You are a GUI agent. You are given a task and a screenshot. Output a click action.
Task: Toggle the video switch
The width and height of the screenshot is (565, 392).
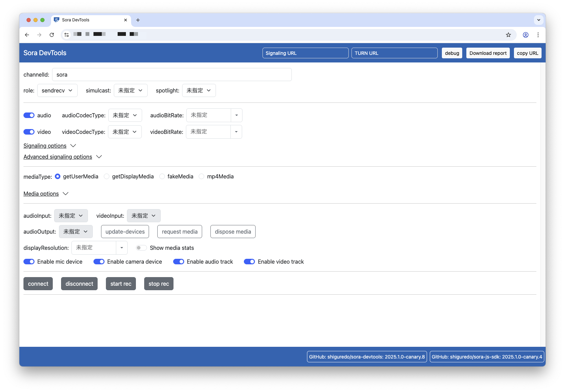point(29,132)
